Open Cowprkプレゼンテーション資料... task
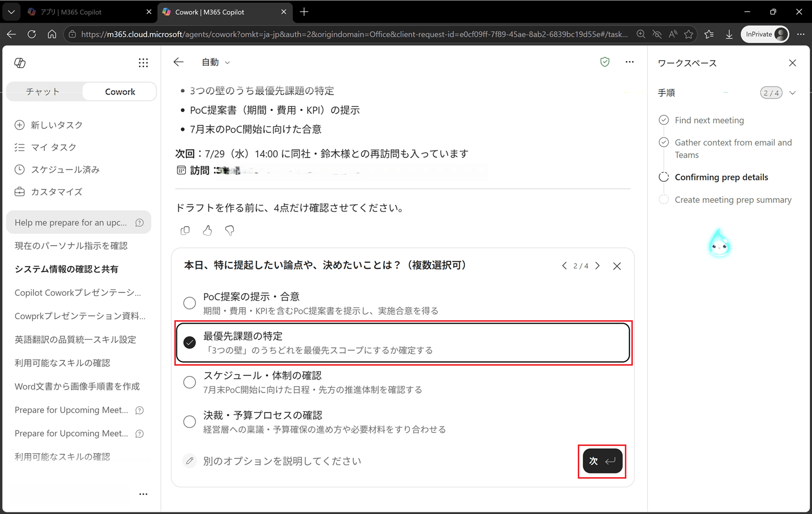The width and height of the screenshot is (812, 514). (x=80, y=316)
